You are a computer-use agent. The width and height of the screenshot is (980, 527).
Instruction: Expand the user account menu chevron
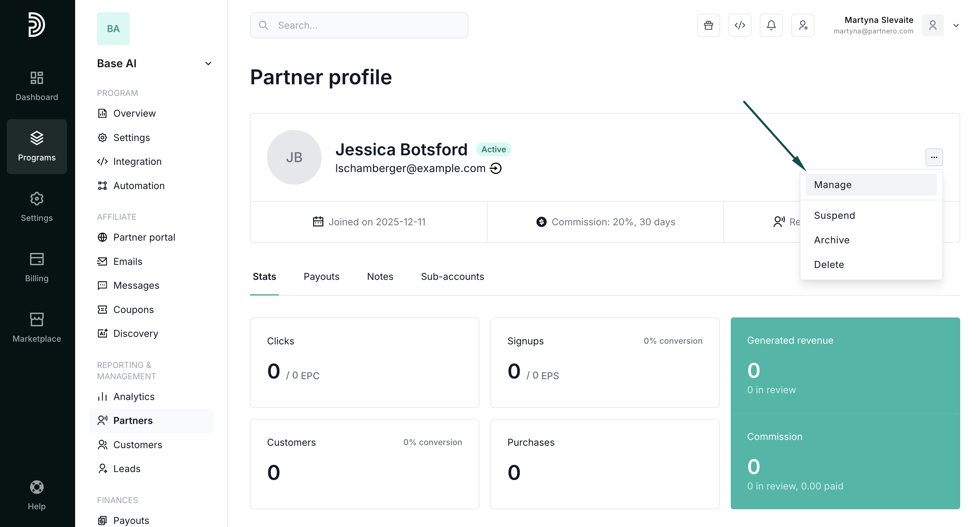tap(956, 26)
